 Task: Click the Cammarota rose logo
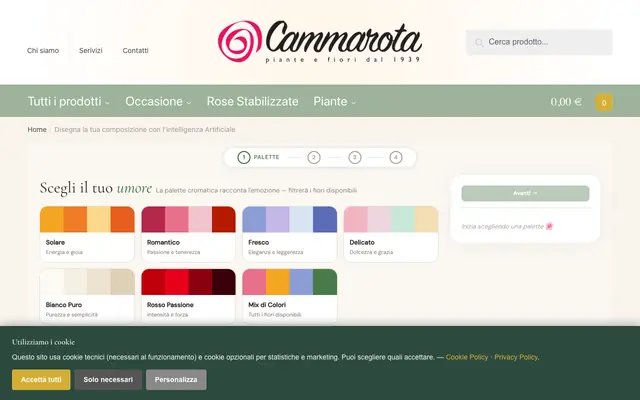coord(320,42)
